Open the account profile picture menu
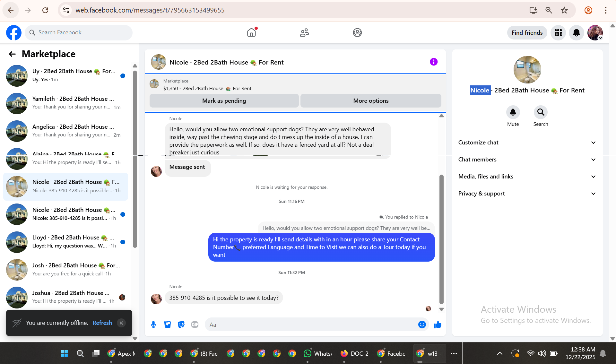This screenshot has width=616, height=364. (x=595, y=33)
